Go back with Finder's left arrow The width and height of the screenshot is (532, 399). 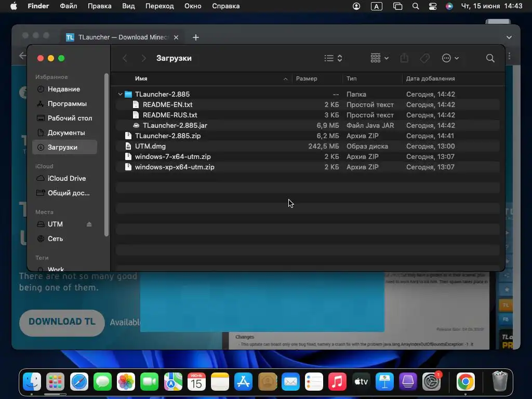(x=125, y=58)
